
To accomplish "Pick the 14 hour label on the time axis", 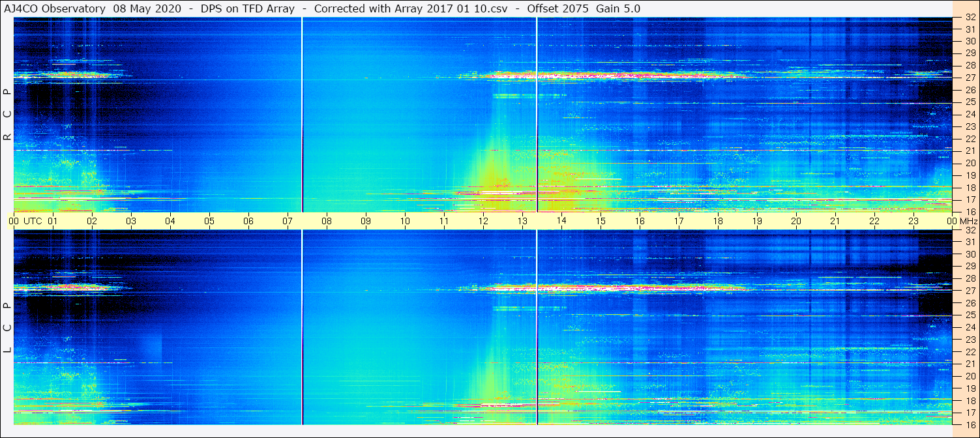I will [561, 221].
